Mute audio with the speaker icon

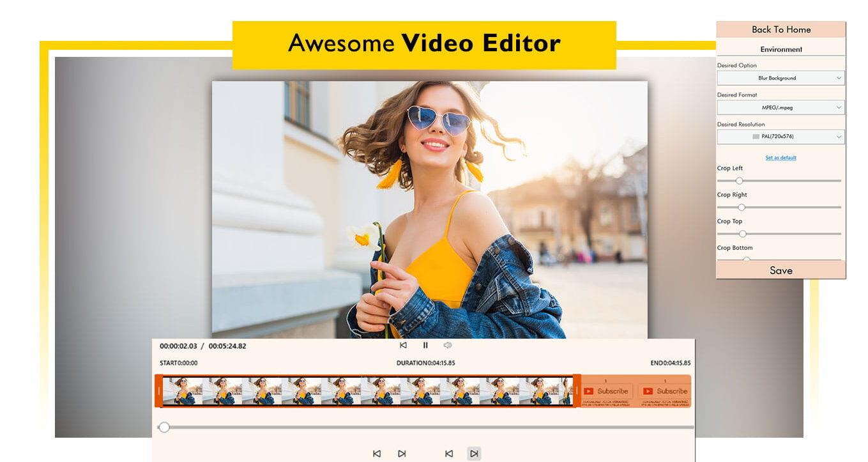pyautogui.click(x=448, y=345)
